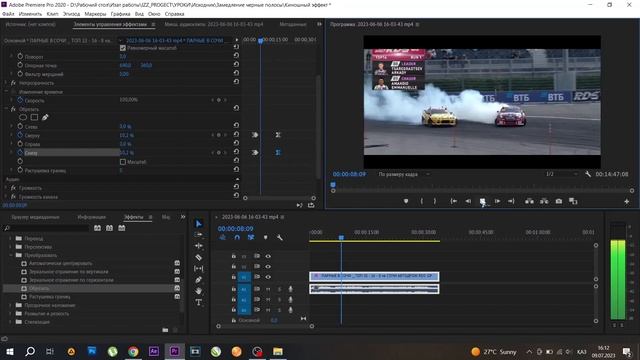Toggle animation stopwatch for Скорость

[20, 100]
